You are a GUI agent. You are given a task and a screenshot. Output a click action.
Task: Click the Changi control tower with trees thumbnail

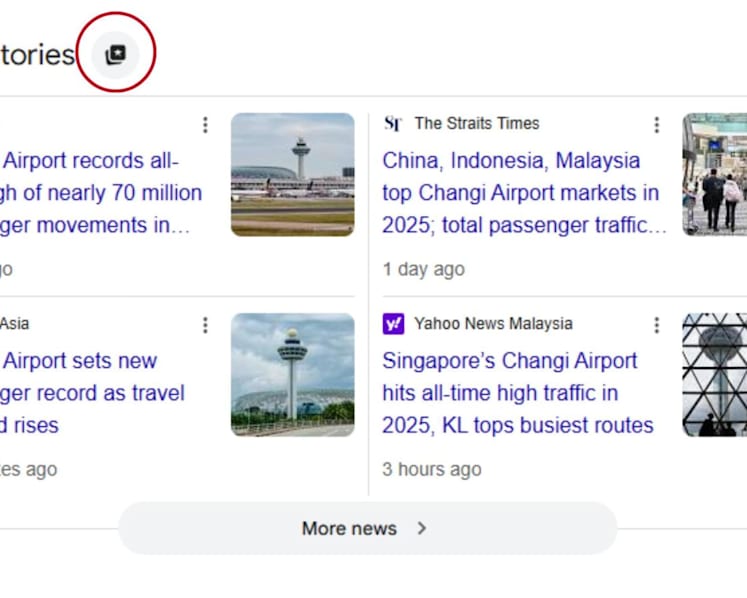tap(293, 375)
